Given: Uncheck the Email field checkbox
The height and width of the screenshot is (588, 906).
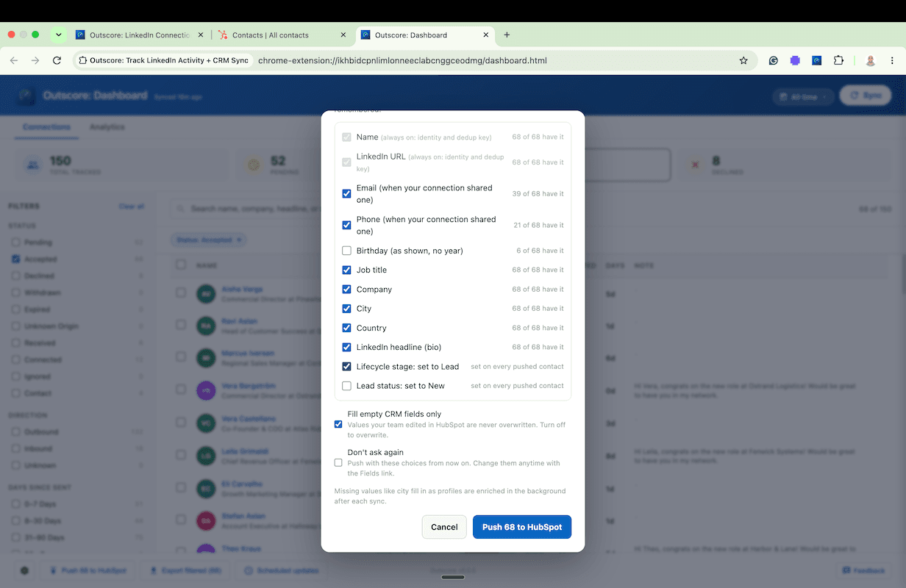Looking at the screenshot, I should (x=346, y=194).
